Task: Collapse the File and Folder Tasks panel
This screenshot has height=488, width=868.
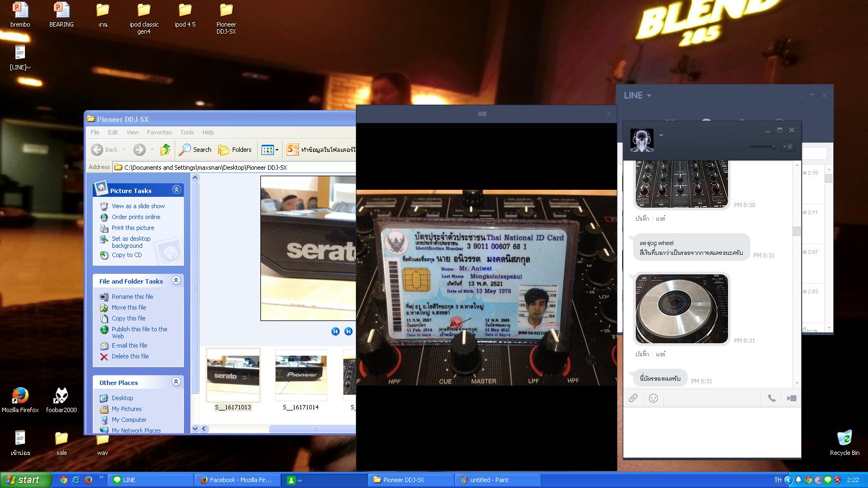Action: [x=176, y=280]
